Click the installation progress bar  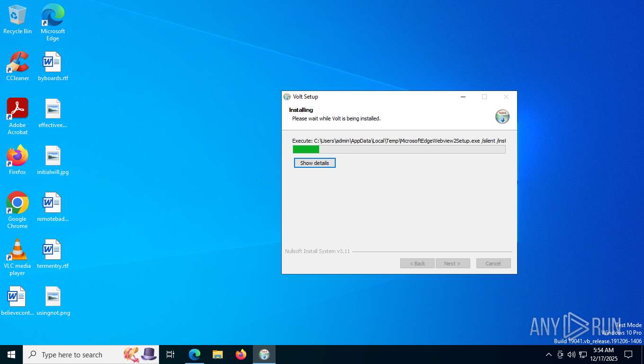tap(399, 149)
